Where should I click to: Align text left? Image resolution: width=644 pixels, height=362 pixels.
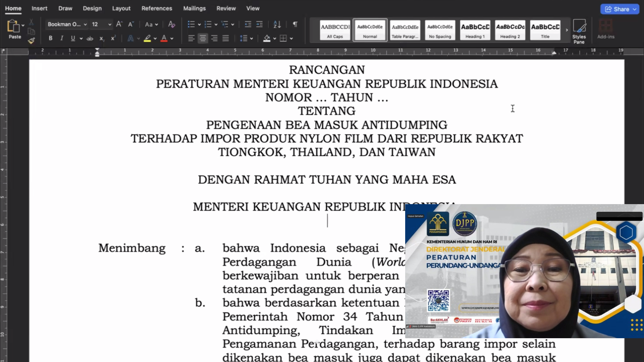(191, 39)
